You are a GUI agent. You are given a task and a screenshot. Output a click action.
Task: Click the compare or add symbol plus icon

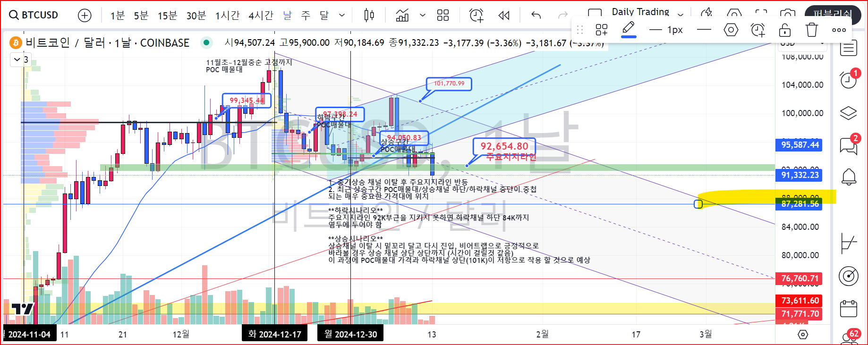(x=85, y=16)
